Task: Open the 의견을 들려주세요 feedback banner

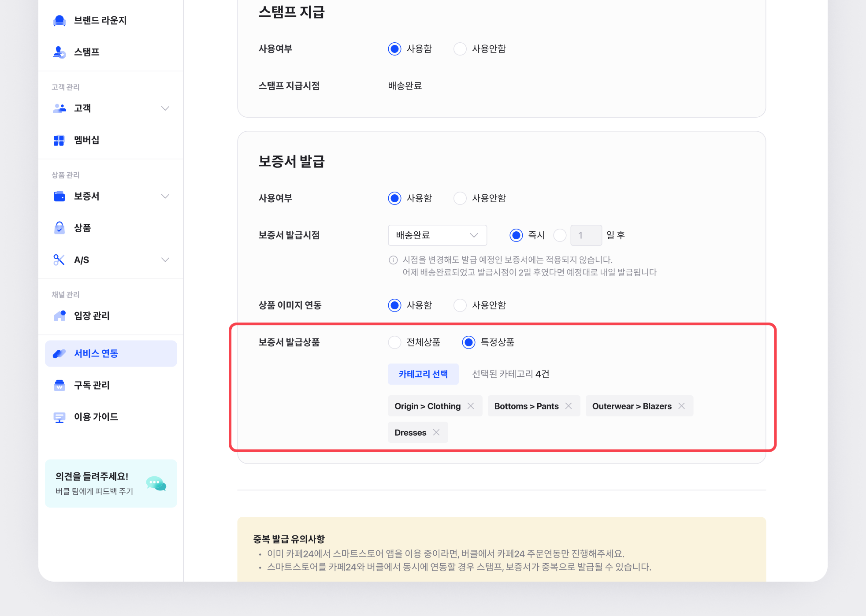Action: (x=111, y=483)
